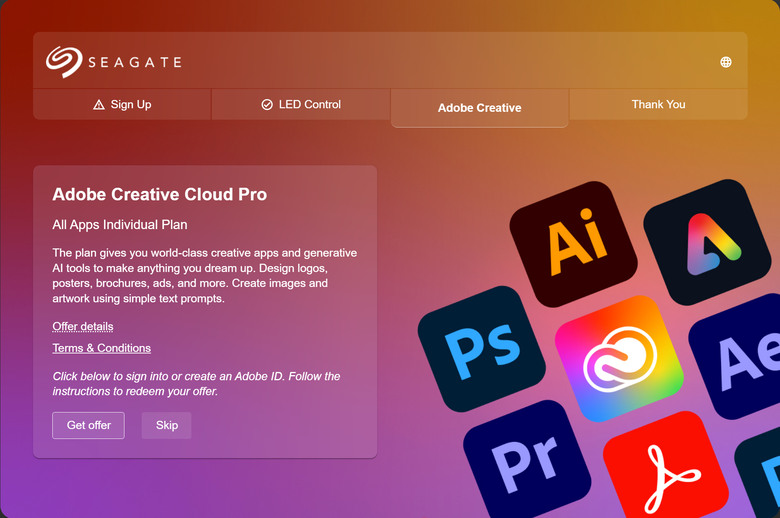Open the language globe icon

pyautogui.click(x=726, y=62)
